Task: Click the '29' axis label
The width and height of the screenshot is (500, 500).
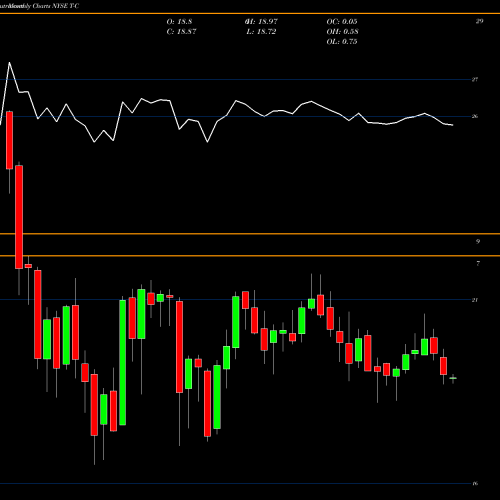Action: point(479,21)
